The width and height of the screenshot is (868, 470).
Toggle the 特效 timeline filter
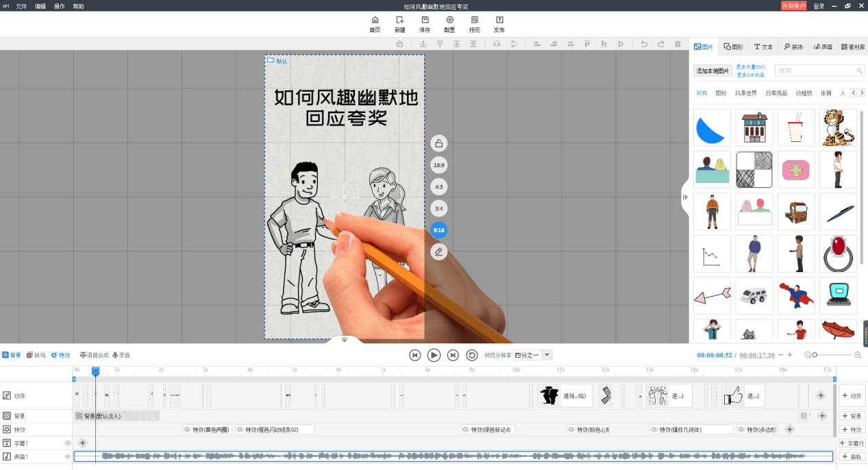60,355
